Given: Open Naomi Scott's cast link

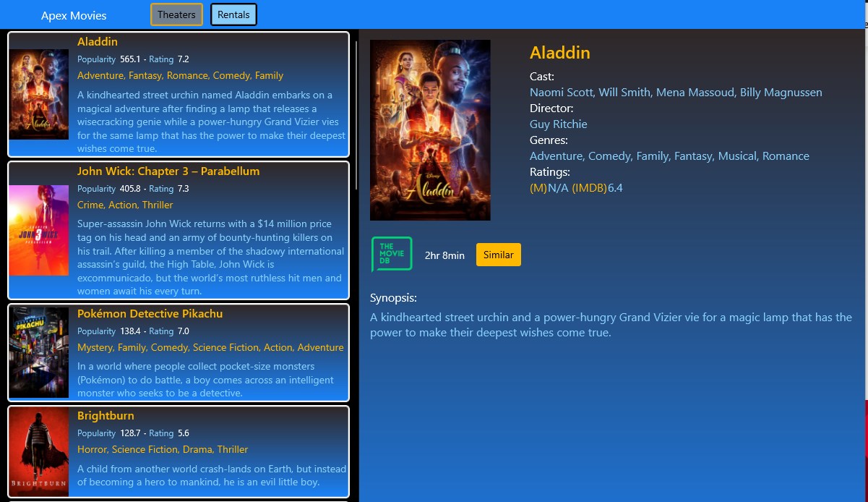Looking at the screenshot, I should pyautogui.click(x=561, y=92).
